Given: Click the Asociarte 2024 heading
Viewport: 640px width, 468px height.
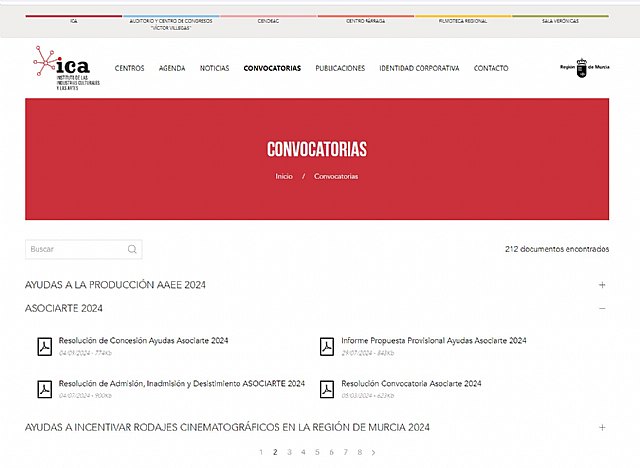Looking at the screenshot, I should (x=64, y=308).
